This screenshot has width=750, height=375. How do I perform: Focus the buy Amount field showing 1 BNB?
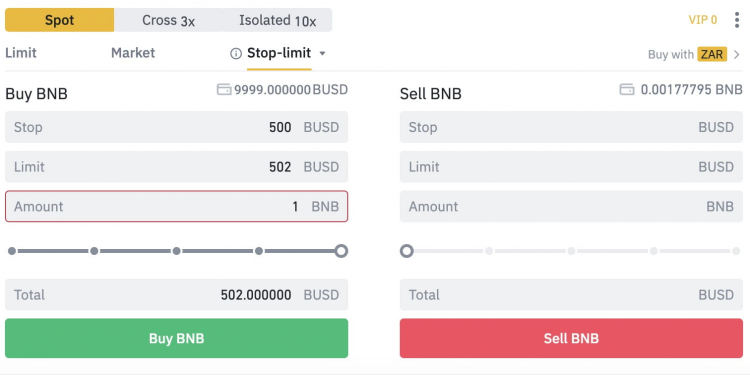coord(176,206)
